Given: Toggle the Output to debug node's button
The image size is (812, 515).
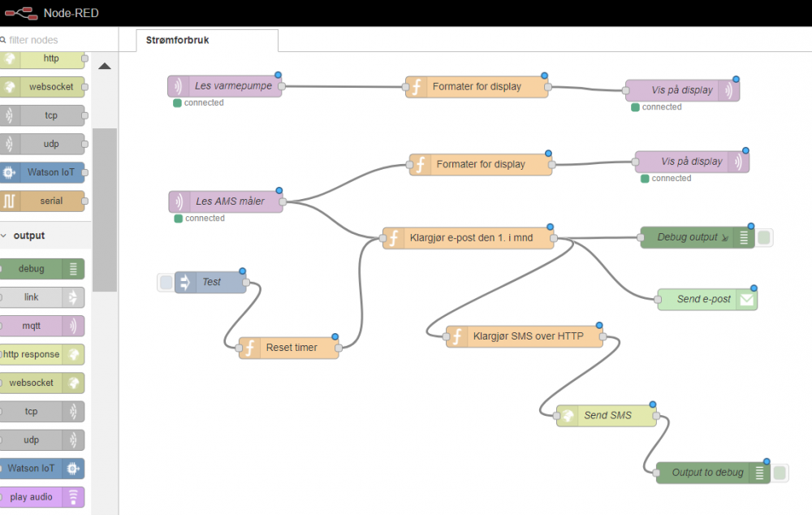Looking at the screenshot, I should pyautogui.click(x=780, y=473).
